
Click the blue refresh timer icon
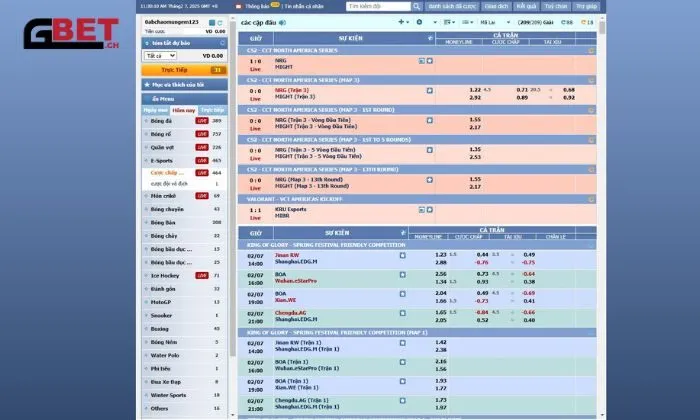click(x=567, y=22)
